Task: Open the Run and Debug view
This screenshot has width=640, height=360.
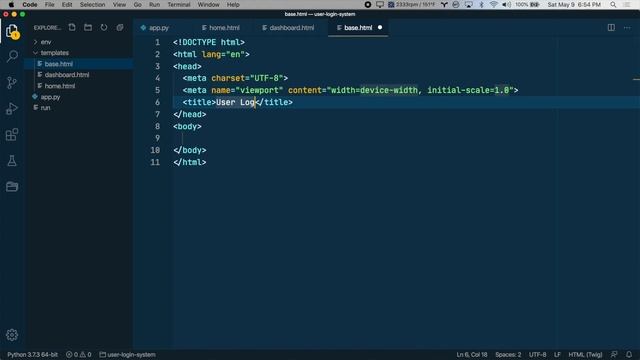Action: pos(12,109)
